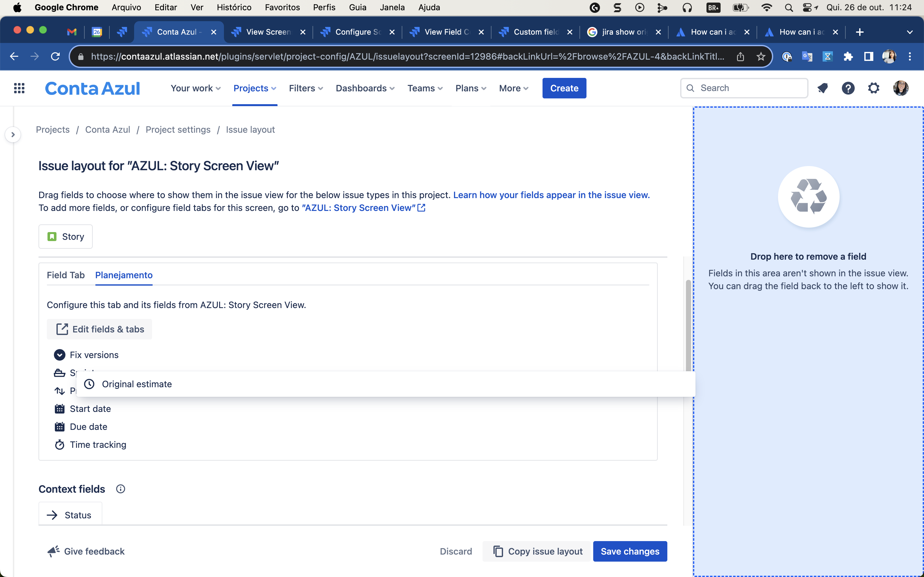The height and width of the screenshot is (577, 924).
Task: Open the Projects dropdown menu
Action: (x=255, y=88)
